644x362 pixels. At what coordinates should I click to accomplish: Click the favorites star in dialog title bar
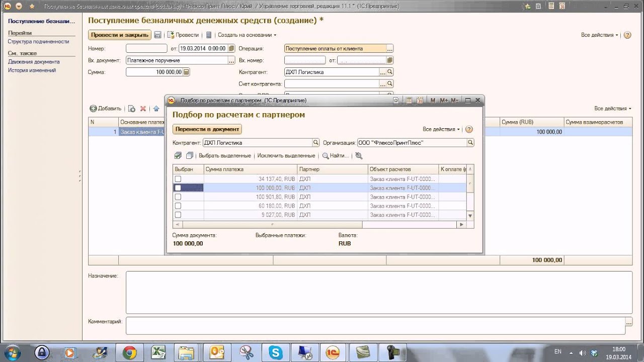click(396, 101)
